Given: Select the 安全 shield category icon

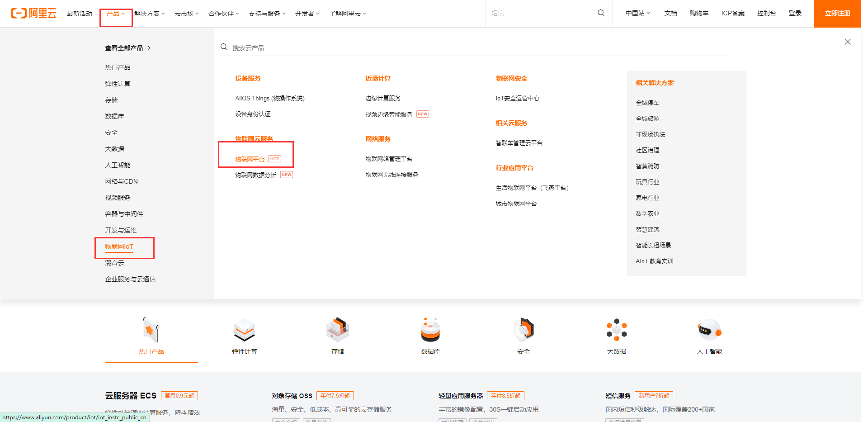Looking at the screenshot, I should pos(524,330).
